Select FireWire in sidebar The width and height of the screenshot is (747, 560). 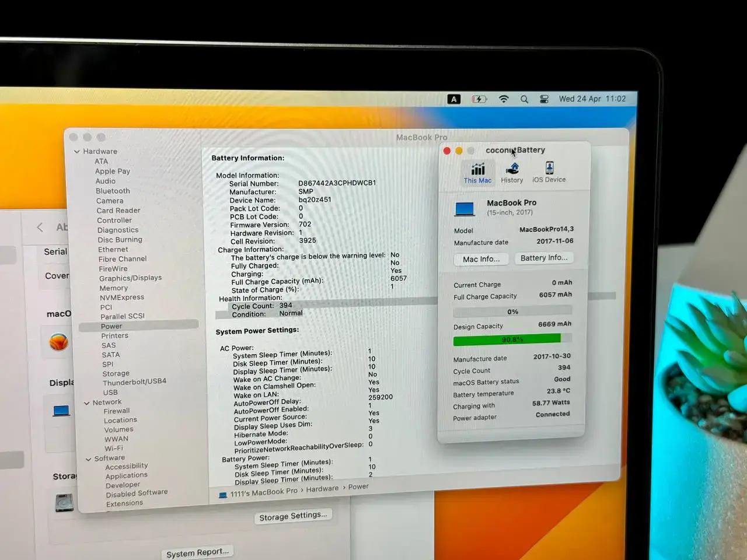[x=113, y=269]
